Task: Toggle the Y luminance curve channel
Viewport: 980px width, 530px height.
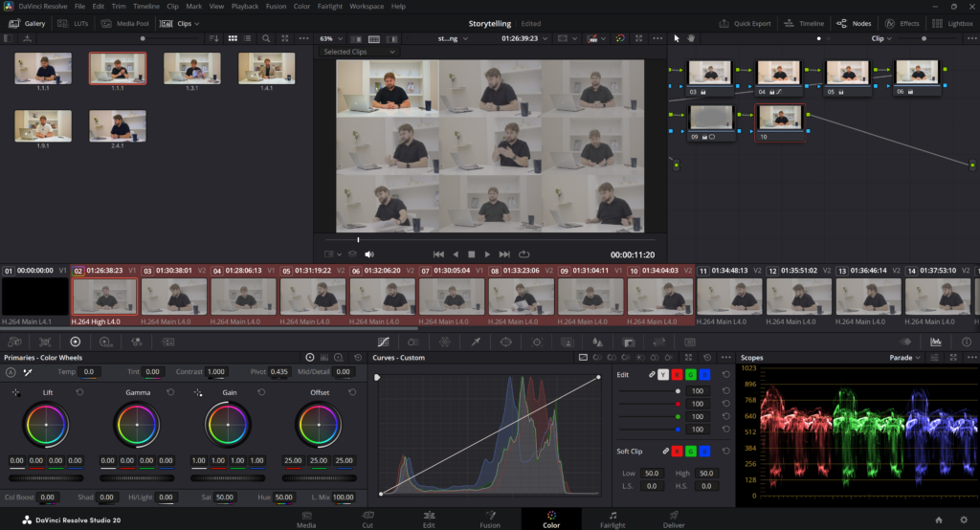Action: tap(664, 374)
